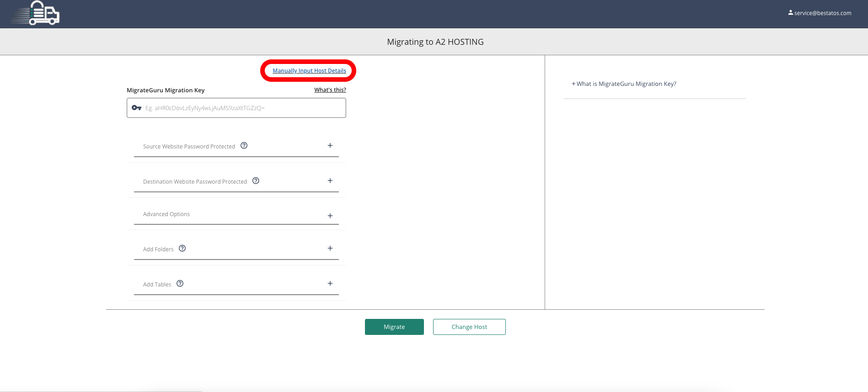
Task: Click the Add Tables label
Action: 157,285
